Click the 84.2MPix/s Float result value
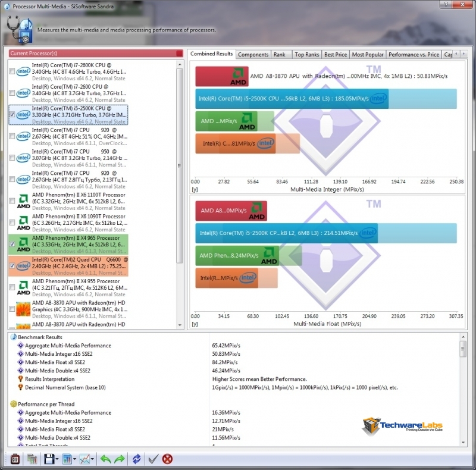This screenshot has height=470, width=476. pyautogui.click(x=225, y=362)
